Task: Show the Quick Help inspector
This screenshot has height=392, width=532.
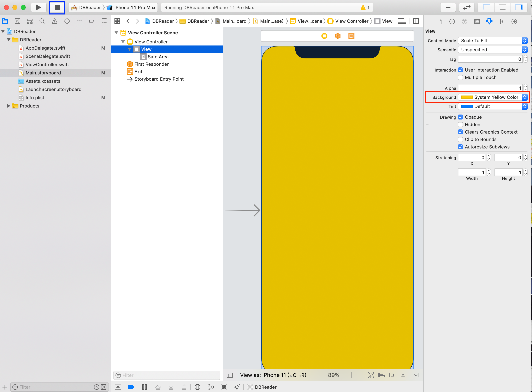Action: point(465,21)
